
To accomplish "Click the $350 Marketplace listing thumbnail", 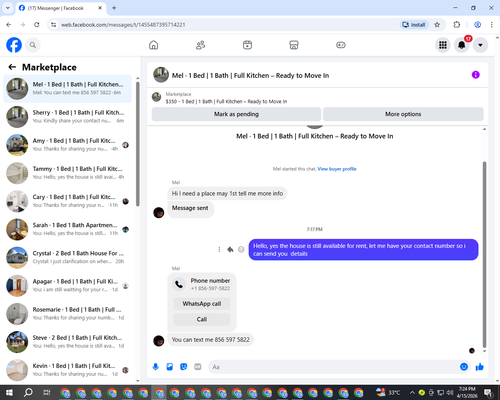I will [x=157, y=97].
